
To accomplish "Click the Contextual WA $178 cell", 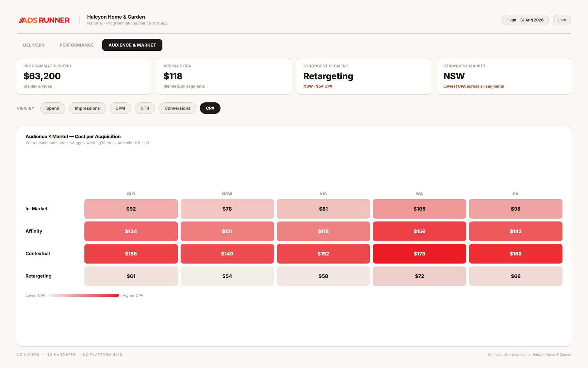I will 419,254.
